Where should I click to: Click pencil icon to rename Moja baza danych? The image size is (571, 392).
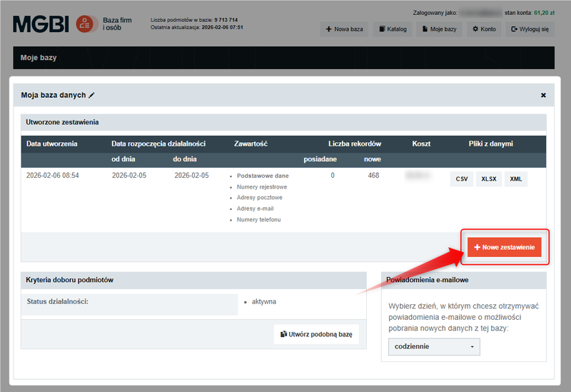click(91, 95)
